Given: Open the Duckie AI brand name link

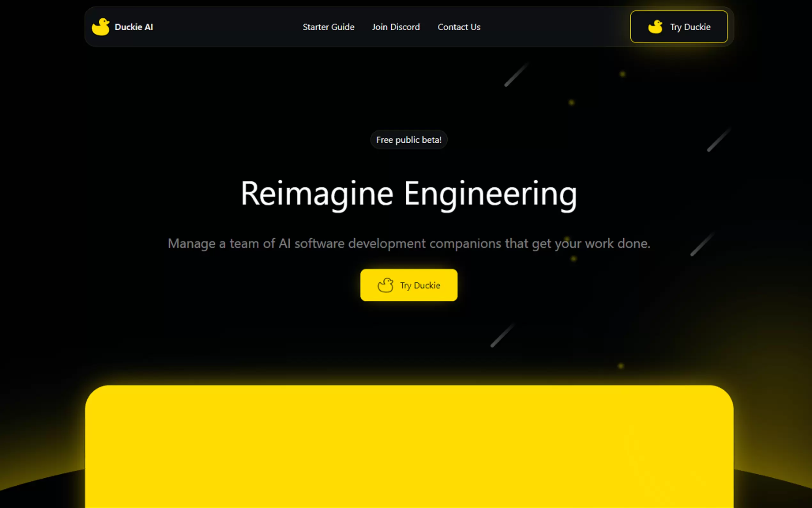Looking at the screenshot, I should 134,27.
